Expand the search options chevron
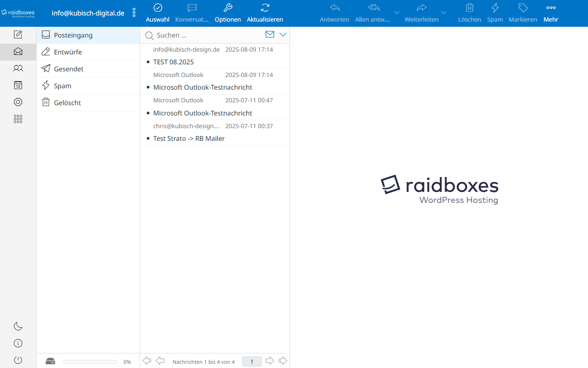Image resolution: width=588 pixels, height=368 pixels. (x=283, y=35)
